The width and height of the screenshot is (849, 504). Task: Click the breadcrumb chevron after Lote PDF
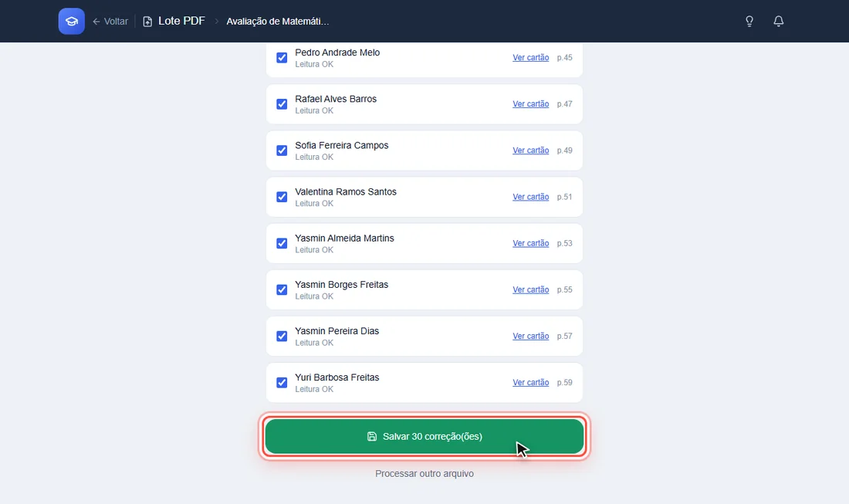pyautogui.click(x=217, y=22)
